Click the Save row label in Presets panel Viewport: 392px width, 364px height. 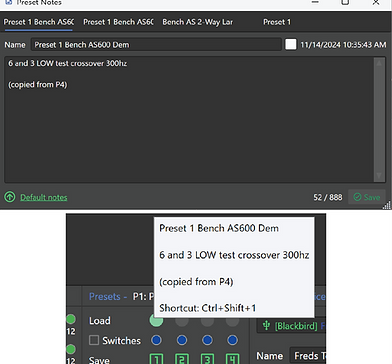(x=99, y=360)
